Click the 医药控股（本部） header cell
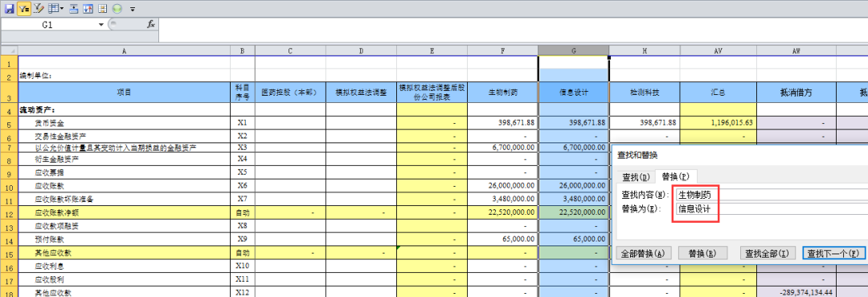 pyautogui.click(x=290, y=93)
